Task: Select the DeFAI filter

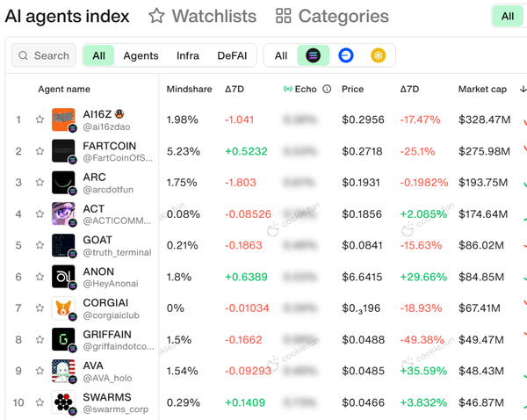Action: [232, 55]
